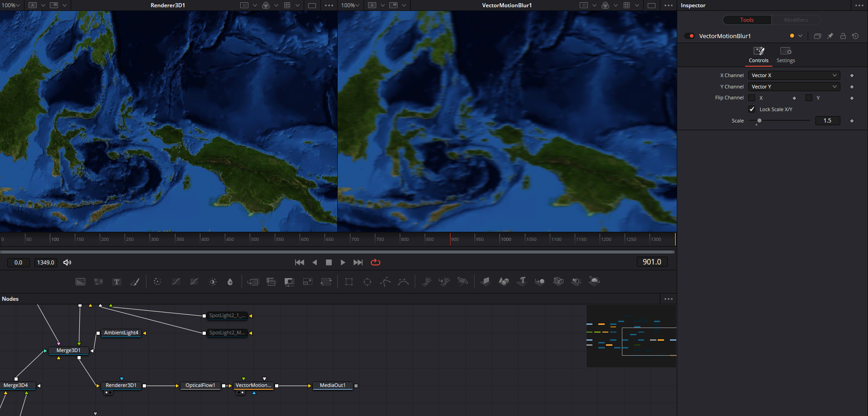Open the Renderer3D1 viewer three-dot options menu
Viewport: 868px width, 416px height.
tap(329, 5)
